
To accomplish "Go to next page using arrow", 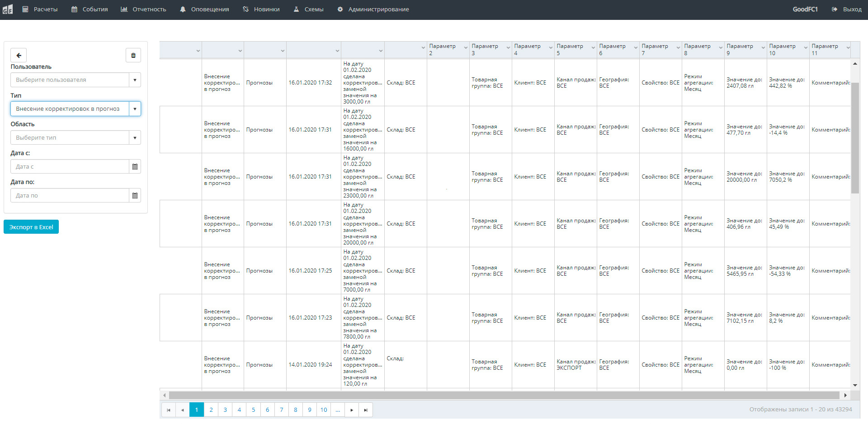I will pos(352,410).
